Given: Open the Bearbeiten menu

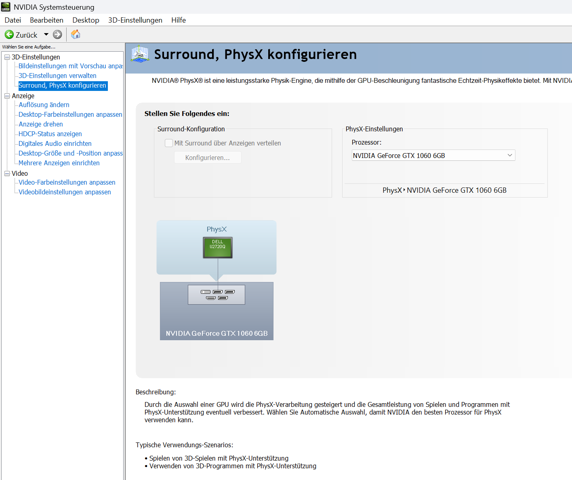Looking at the screenshot, I should pos(47,20).
